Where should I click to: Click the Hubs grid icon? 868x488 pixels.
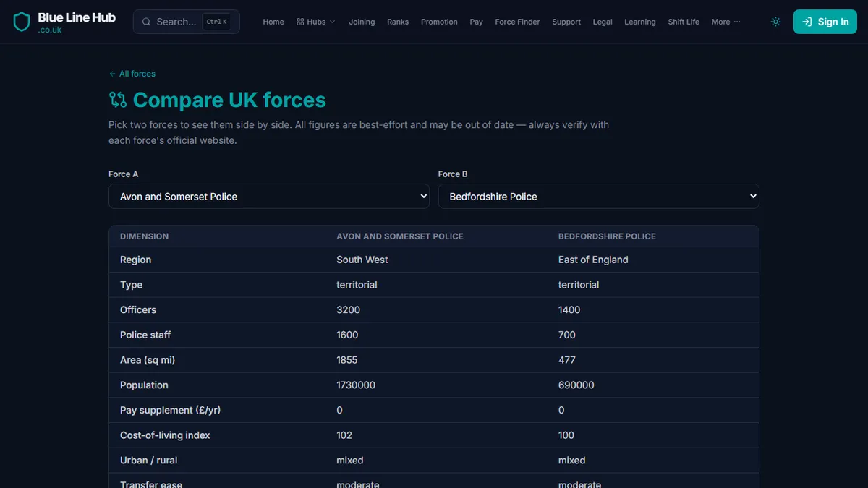[300, 22]
